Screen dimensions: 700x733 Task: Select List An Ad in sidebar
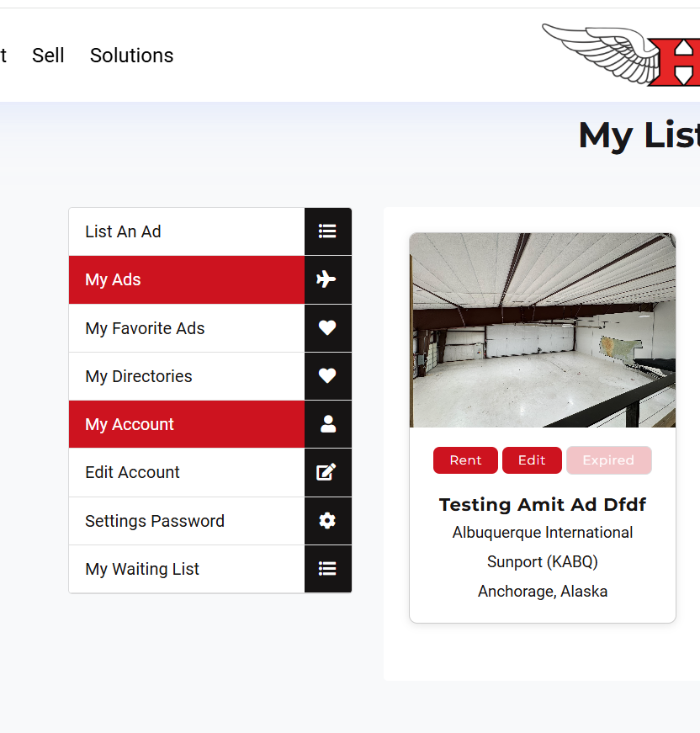(x=123, y=231)
